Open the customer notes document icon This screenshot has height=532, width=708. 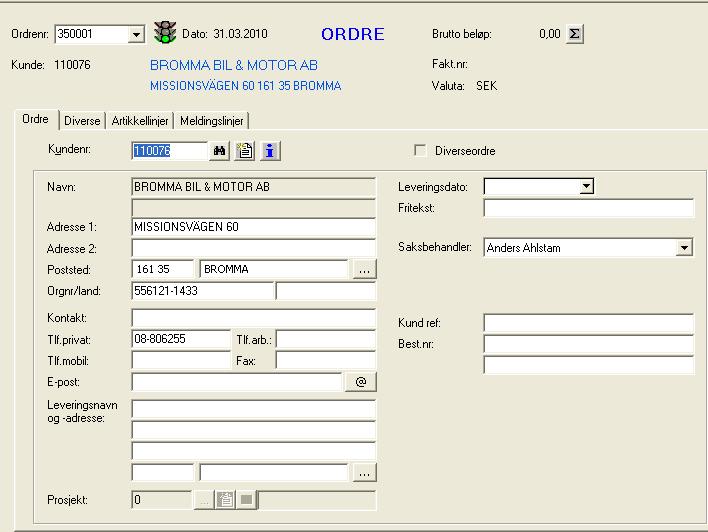245,151
